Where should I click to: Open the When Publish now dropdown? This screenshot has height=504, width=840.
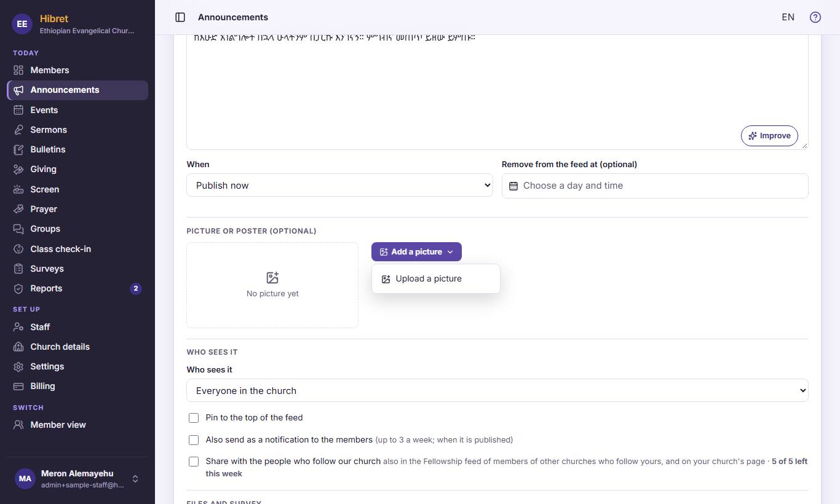pyautogui.click(x=339, y=185)
